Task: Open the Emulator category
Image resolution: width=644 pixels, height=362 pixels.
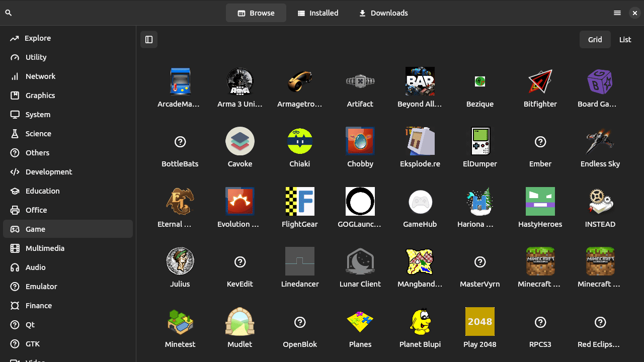Action: (x=41, y=287)
